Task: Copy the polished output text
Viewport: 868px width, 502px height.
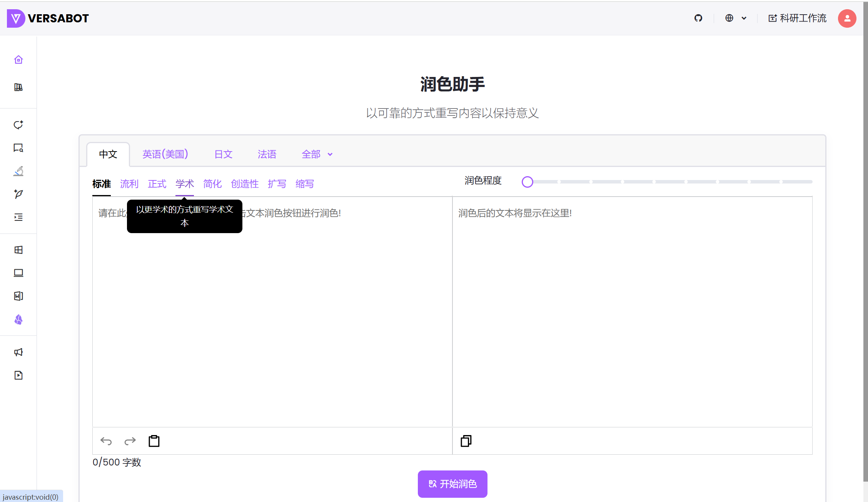Action: pyautogui.click(x=466, y=441)
